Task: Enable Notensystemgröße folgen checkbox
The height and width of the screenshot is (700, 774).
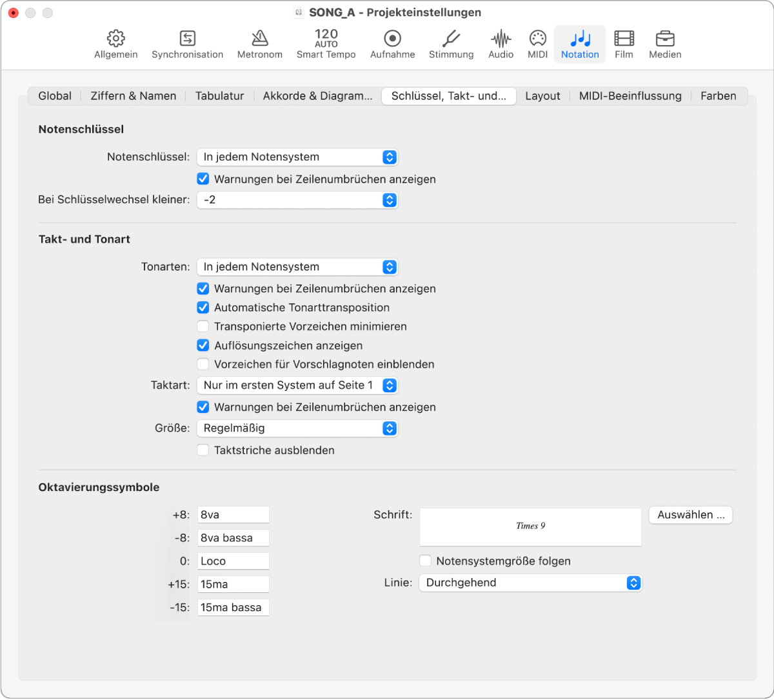Action: tap(425, 561)
